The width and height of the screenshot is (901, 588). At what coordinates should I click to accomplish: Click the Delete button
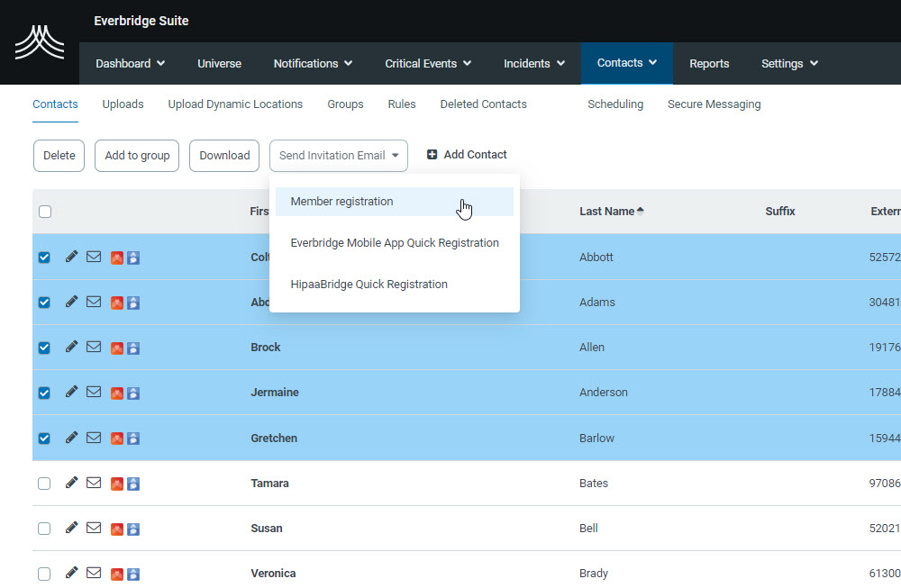coord(59,156)
